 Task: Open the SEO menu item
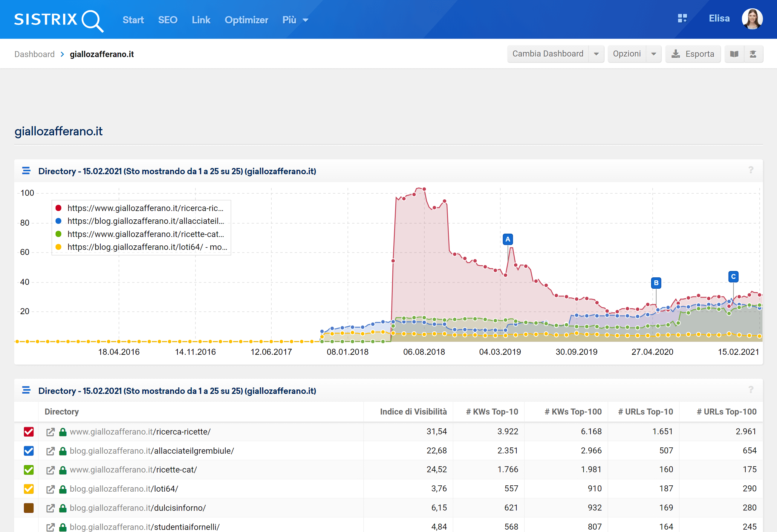coord(168,20)
